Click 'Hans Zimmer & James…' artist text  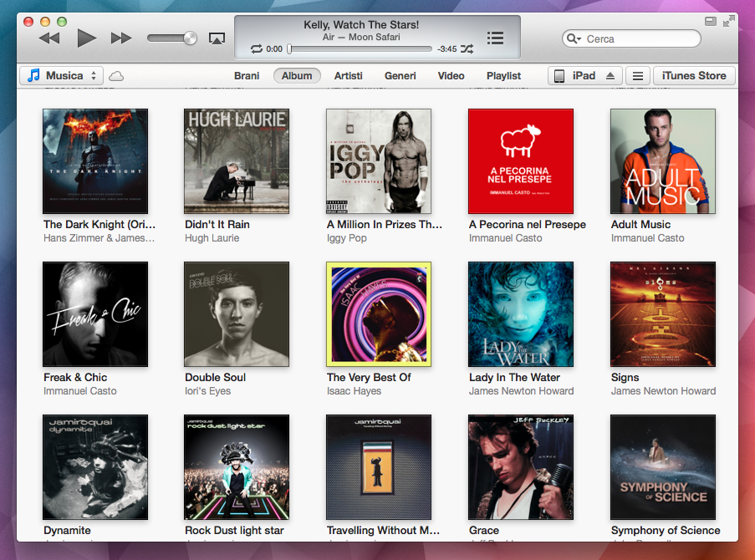click(x=99, y=238)
